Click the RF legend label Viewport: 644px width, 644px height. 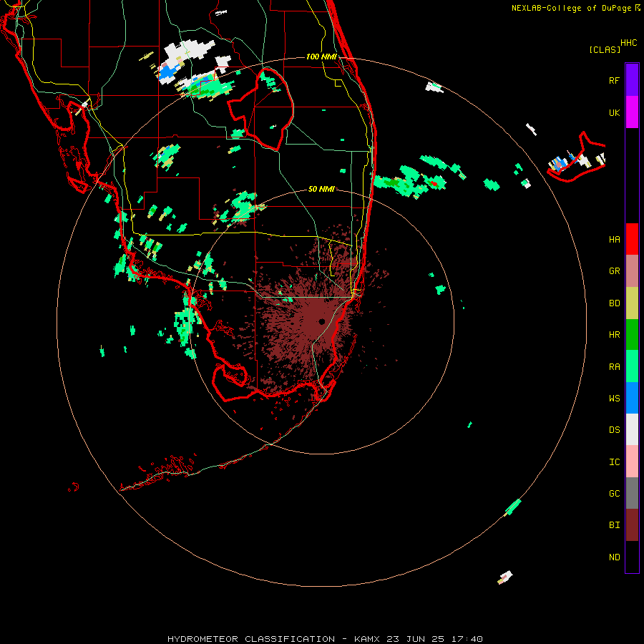click(614, 80)
